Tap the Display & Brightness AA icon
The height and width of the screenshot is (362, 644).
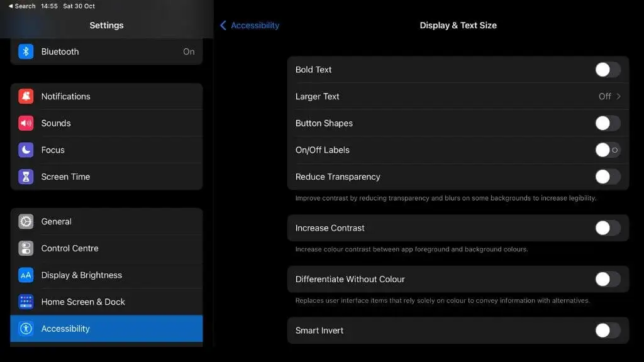(26, 275)
